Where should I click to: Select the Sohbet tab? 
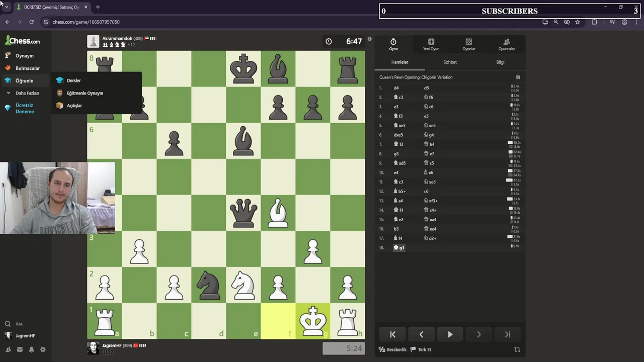(x=450, y=62)
